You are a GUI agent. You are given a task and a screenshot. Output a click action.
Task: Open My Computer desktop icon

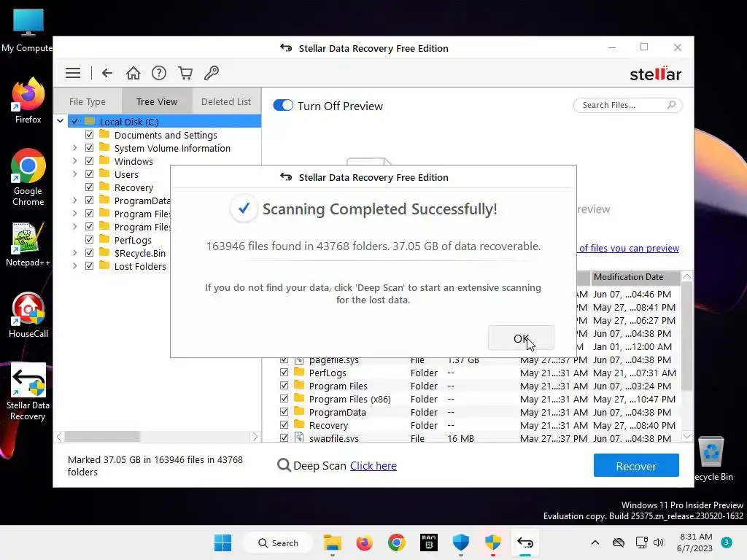click(27, 30)
